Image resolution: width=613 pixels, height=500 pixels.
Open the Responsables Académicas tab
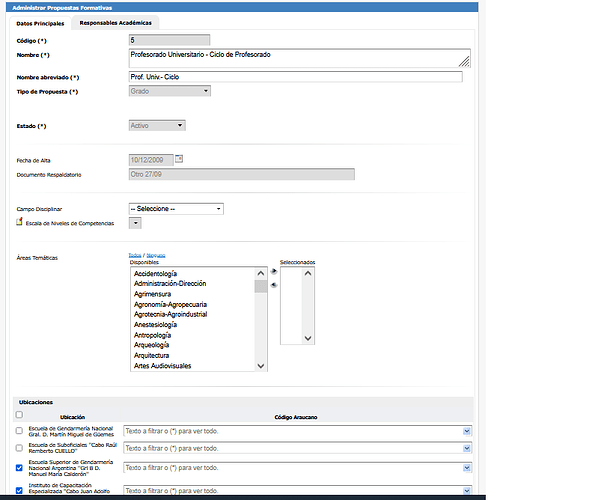(x=115, y=23)
